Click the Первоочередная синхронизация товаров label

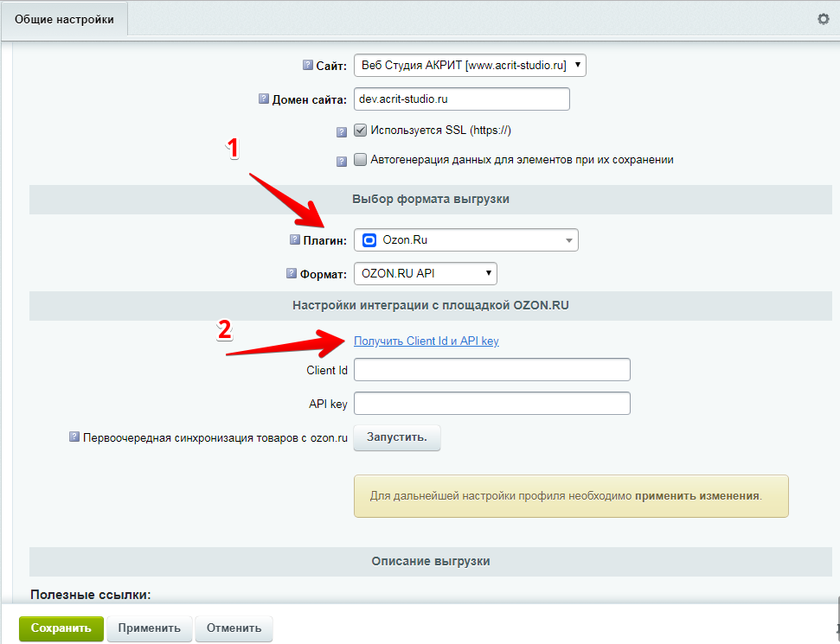coord(215,438)
